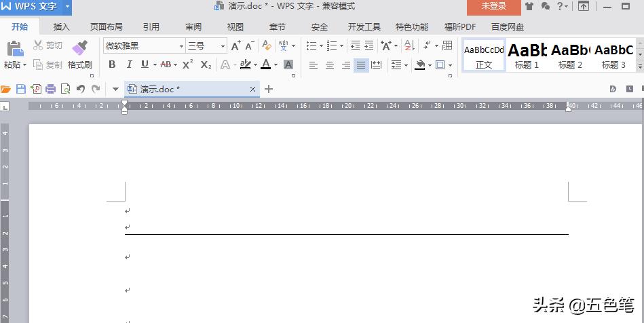
Task: Open borders dropdown arrow
Action: click(x=450, y=65)
